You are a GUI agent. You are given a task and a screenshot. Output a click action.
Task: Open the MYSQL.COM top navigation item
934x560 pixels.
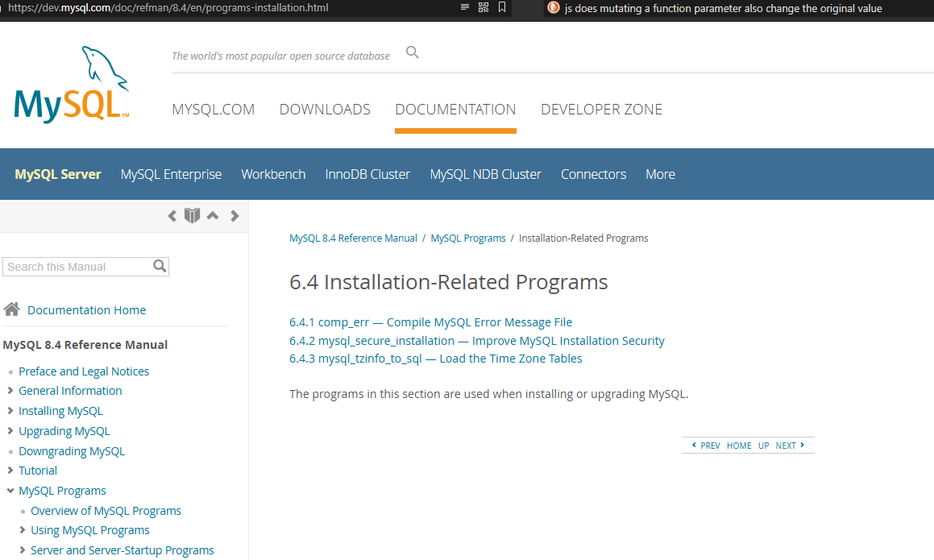pos(214,109)
